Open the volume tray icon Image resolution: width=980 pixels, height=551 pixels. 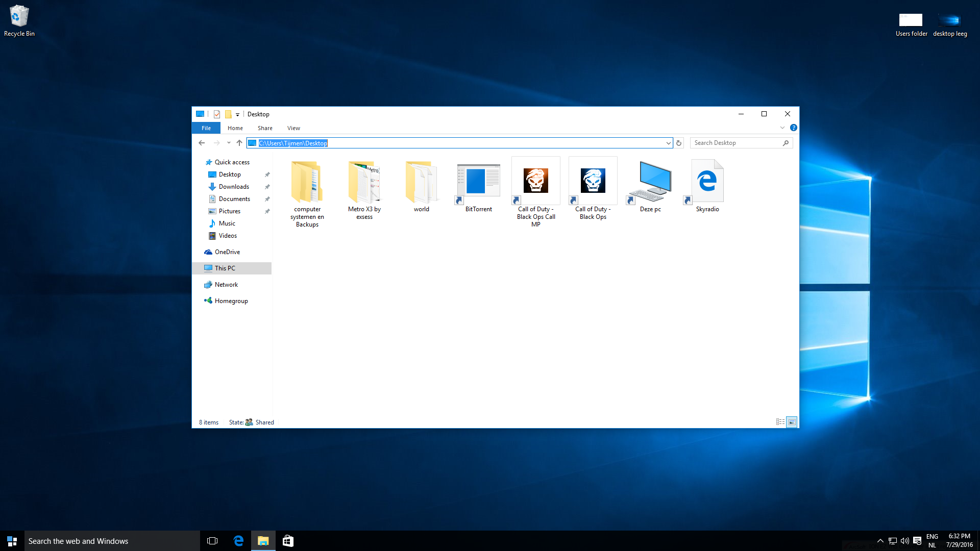(905, 541)
